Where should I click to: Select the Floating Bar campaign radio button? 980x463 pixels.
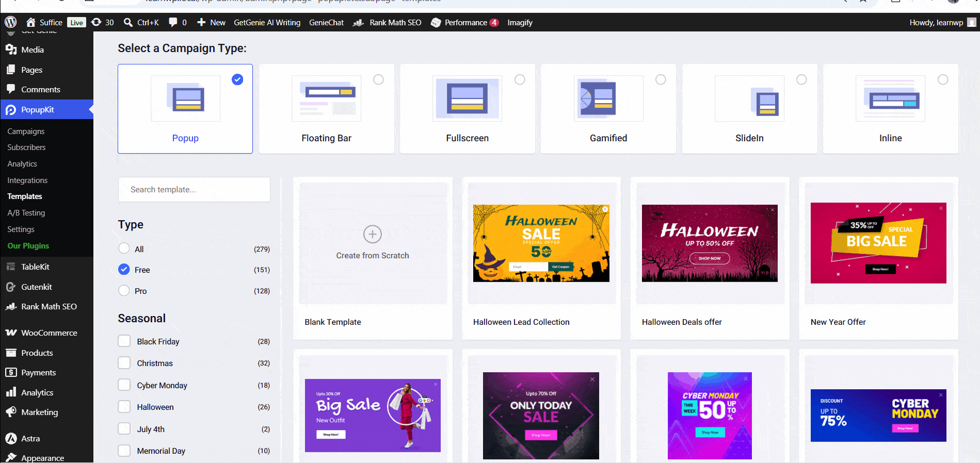[378, 79]
